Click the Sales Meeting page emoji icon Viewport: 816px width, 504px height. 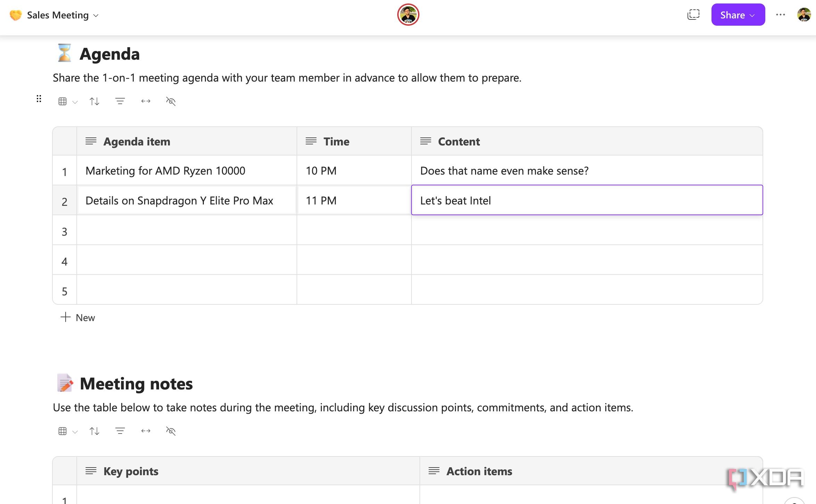[x=16, y=15]
